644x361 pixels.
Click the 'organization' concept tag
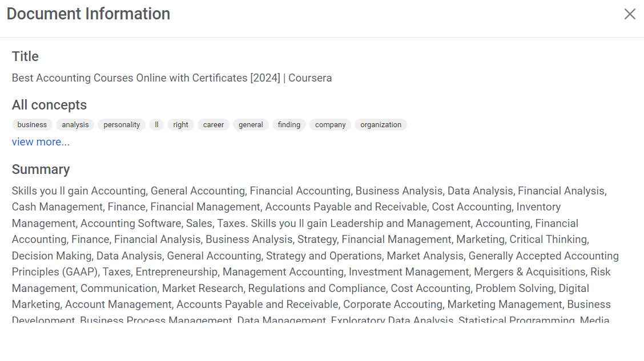point(381,125)
